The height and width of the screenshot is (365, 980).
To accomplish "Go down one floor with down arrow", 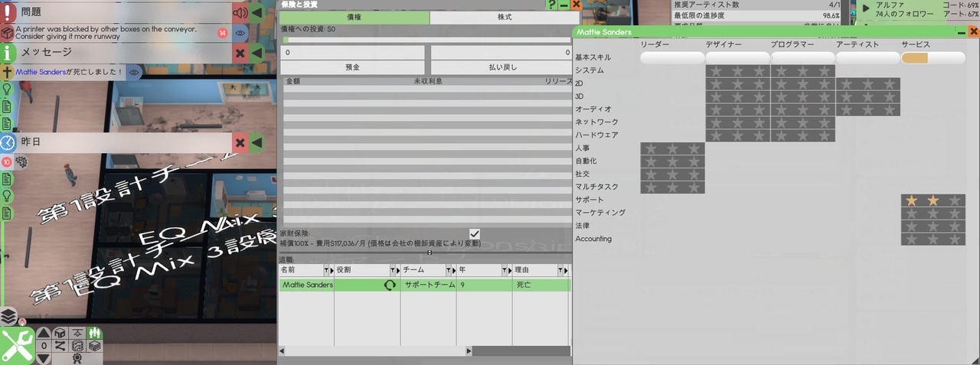I will [44, 358].
